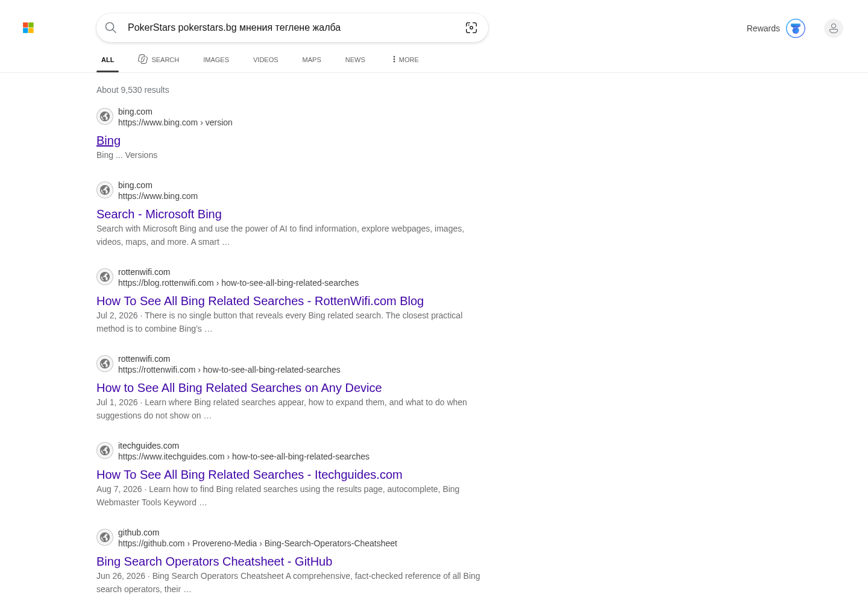Click the github.com Provereno-Media URL breadcrumb
This screenshot has width=868, height=603.
(x=257, y=543)
